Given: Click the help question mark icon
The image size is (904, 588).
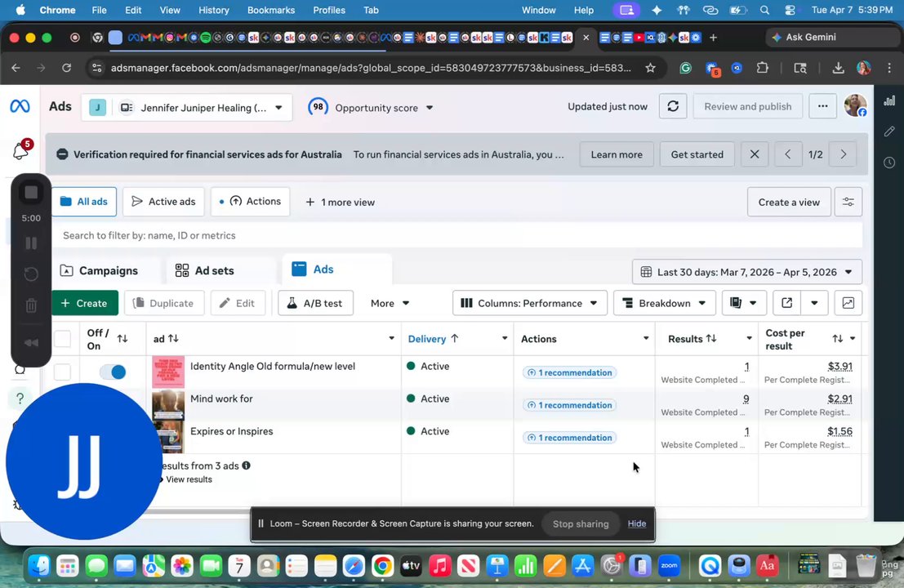Looking at the screenshot, I should (x=20, y=399).
